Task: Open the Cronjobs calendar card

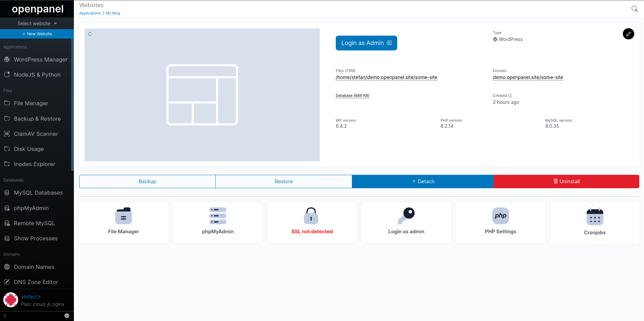Action: tap(595, 223)
